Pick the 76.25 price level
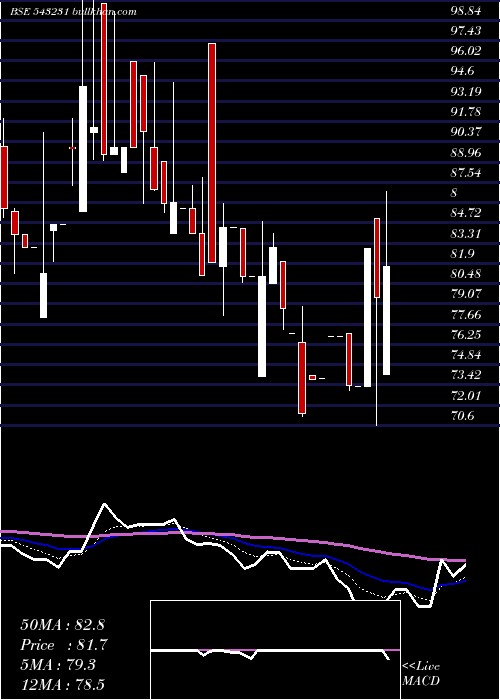Viewport: 500px width, 700px height. 466,335
